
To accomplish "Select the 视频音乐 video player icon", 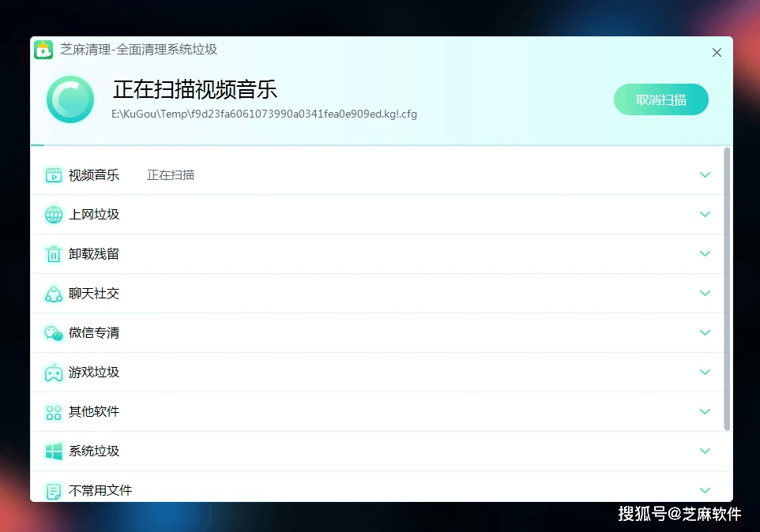I will point(53,174).
